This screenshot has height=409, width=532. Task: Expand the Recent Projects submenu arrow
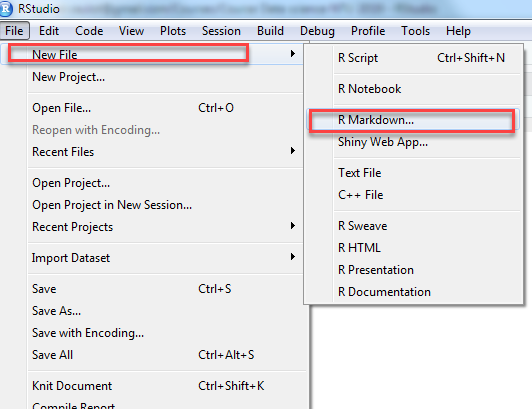click(293, 226)
